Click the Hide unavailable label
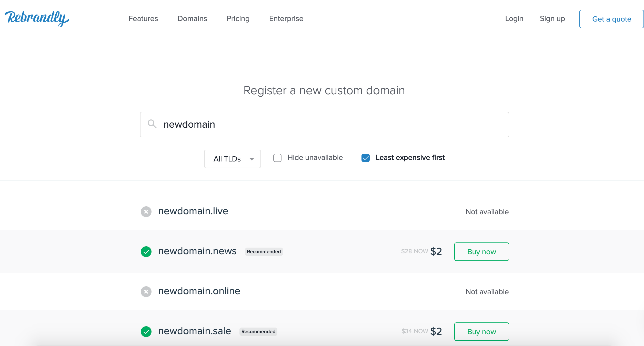Image resolution: width=644 pixels, height=346 pixels. [x=315, y=158]
